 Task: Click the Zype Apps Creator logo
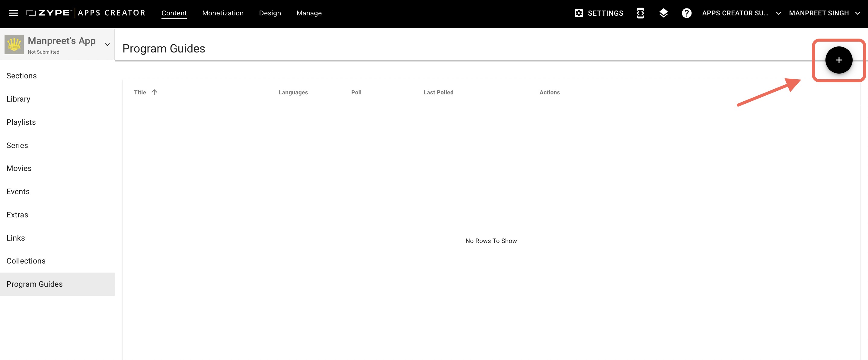[86, 13]
